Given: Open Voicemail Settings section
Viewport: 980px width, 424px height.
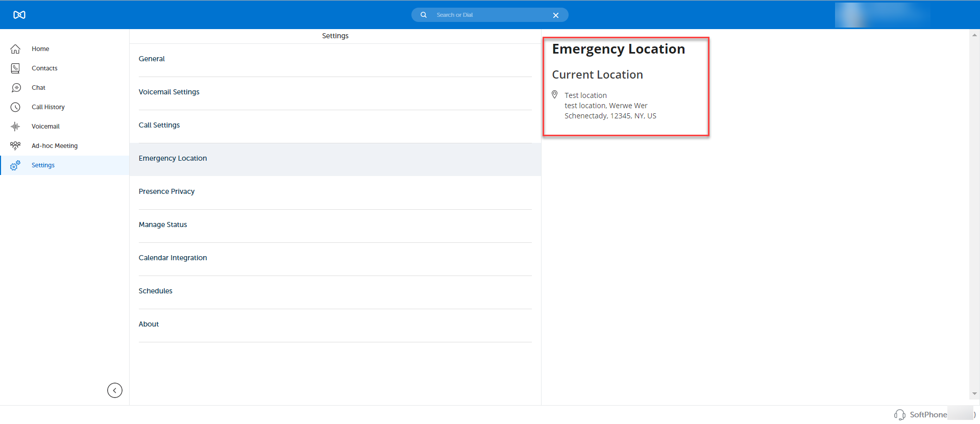Looking at the screenshot, I should click(x=169, y=92).
